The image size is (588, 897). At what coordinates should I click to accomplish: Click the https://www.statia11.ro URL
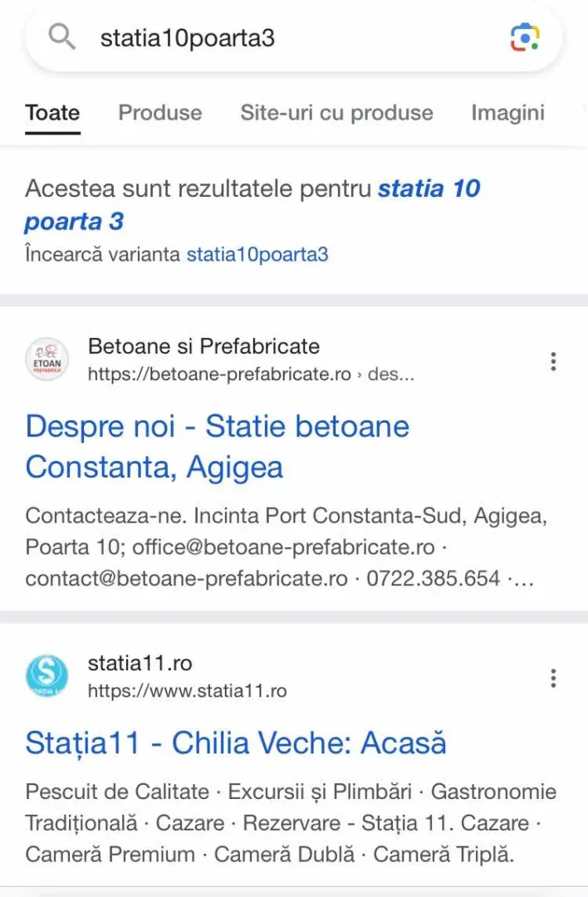[187, 691]
